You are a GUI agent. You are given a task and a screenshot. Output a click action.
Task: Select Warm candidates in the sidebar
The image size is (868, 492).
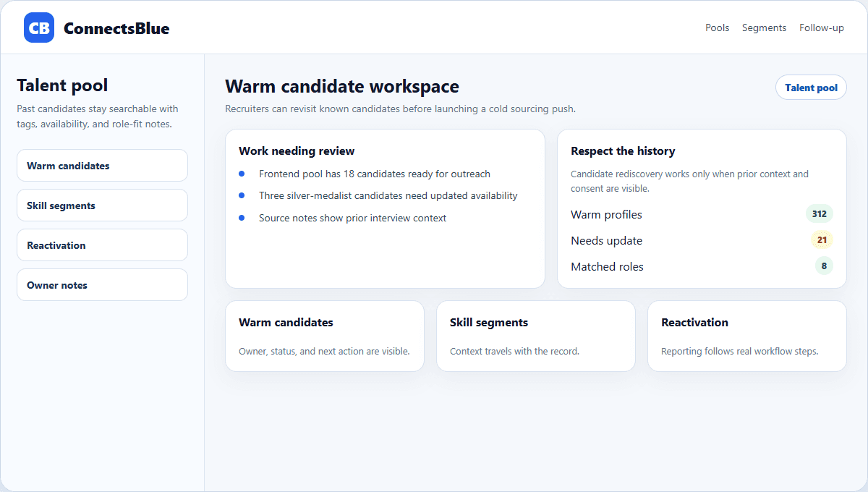102,166
